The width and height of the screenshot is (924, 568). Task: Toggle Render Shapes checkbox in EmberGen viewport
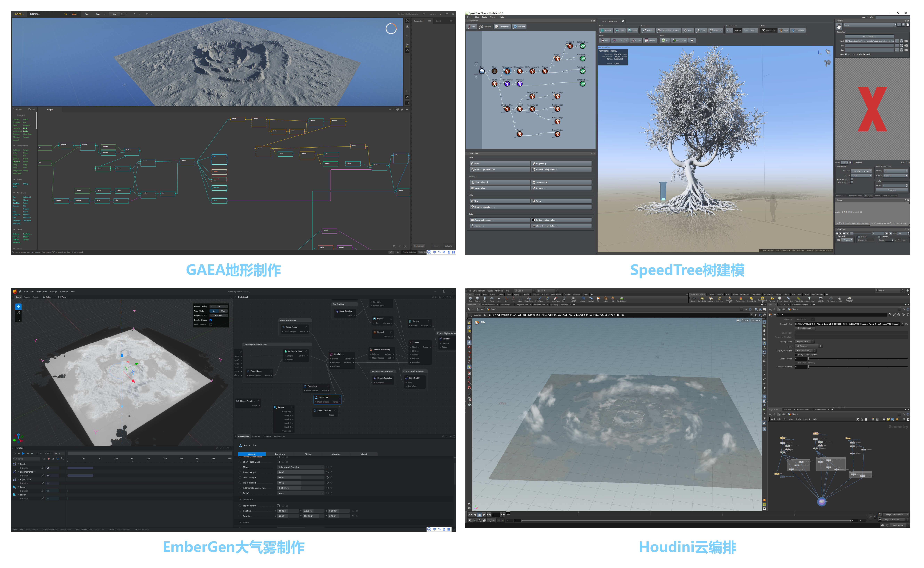(211, 320)
